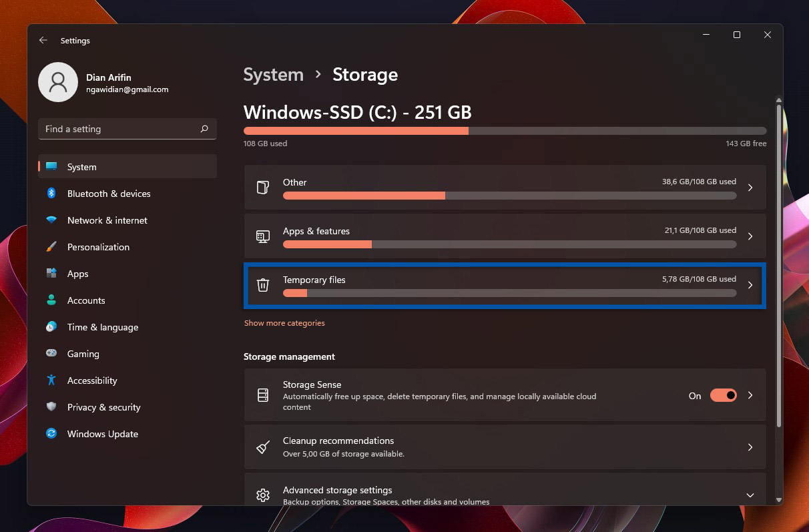Viewport: 809px width, 532px height.
Task: Open the Other storage category
Action: pos(505,188)
